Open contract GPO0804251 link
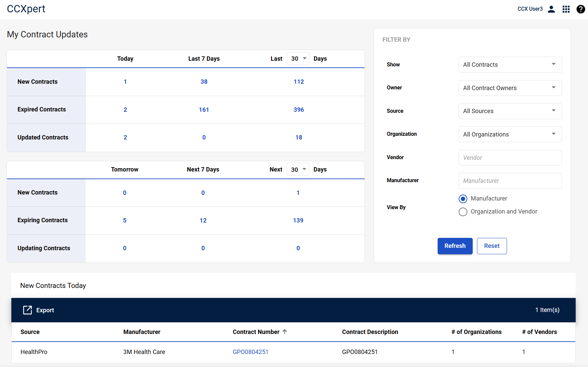 pyautogui.click(x=250, y=352)
